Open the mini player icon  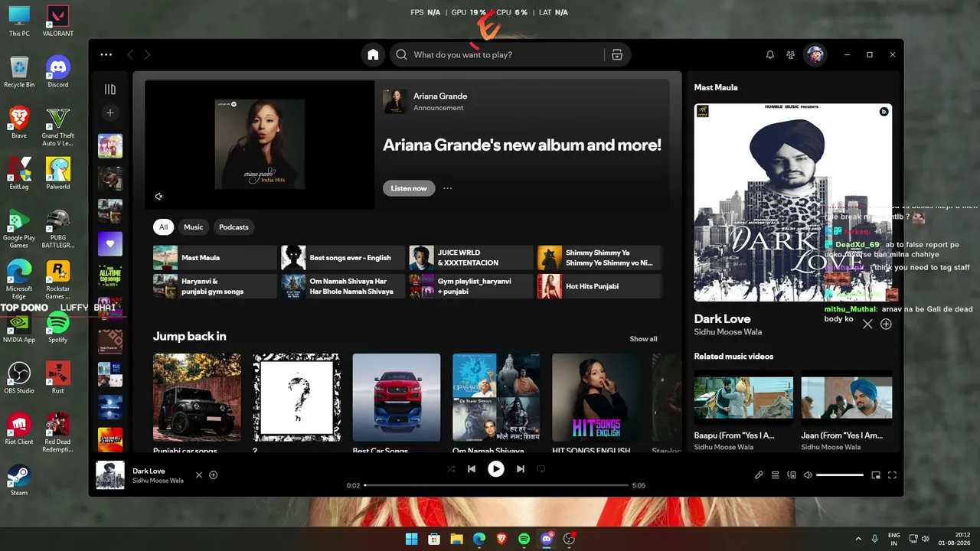tap(876, 475)
